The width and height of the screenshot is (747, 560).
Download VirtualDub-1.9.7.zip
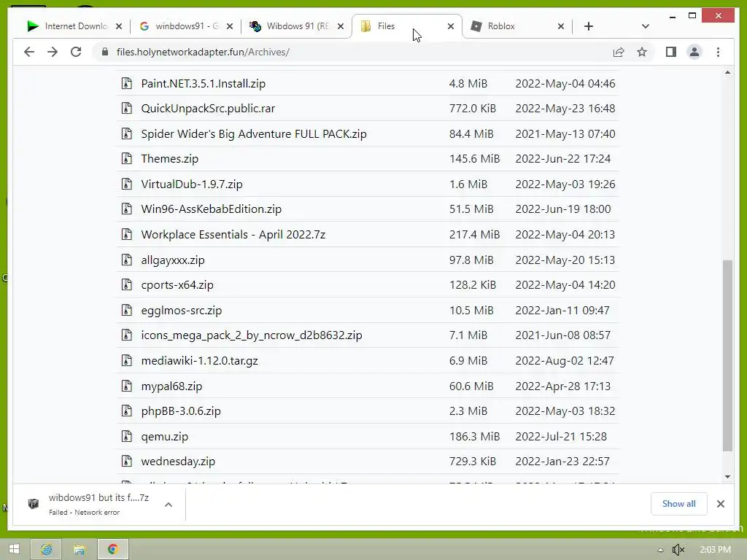pos(192,184)
